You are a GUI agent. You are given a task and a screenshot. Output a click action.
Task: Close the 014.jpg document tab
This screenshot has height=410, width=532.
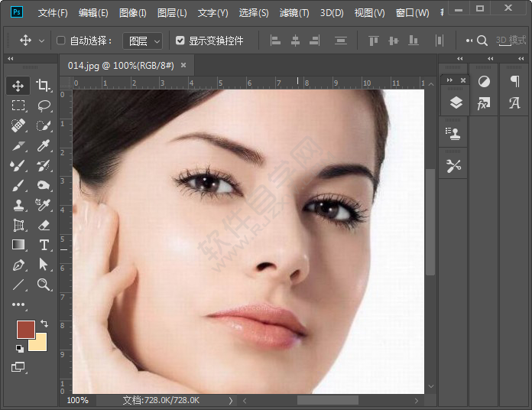click(x=183, y=66)
